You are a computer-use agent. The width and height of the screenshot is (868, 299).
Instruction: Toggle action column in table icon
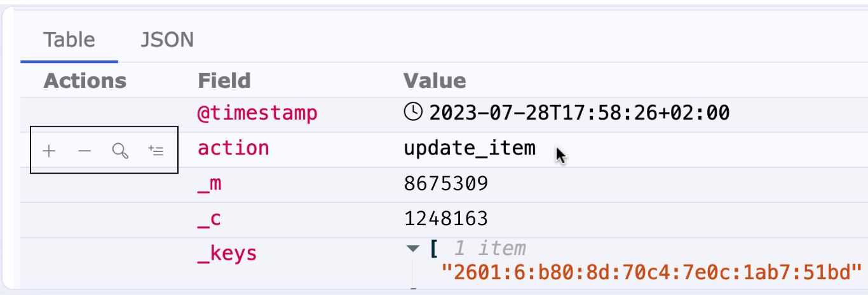click(x=156, y=151)
